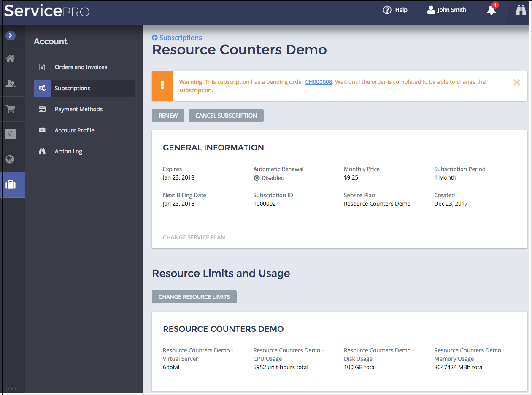
Task: Open the shopping cart icon in sidebar
Action: (11, 109)
